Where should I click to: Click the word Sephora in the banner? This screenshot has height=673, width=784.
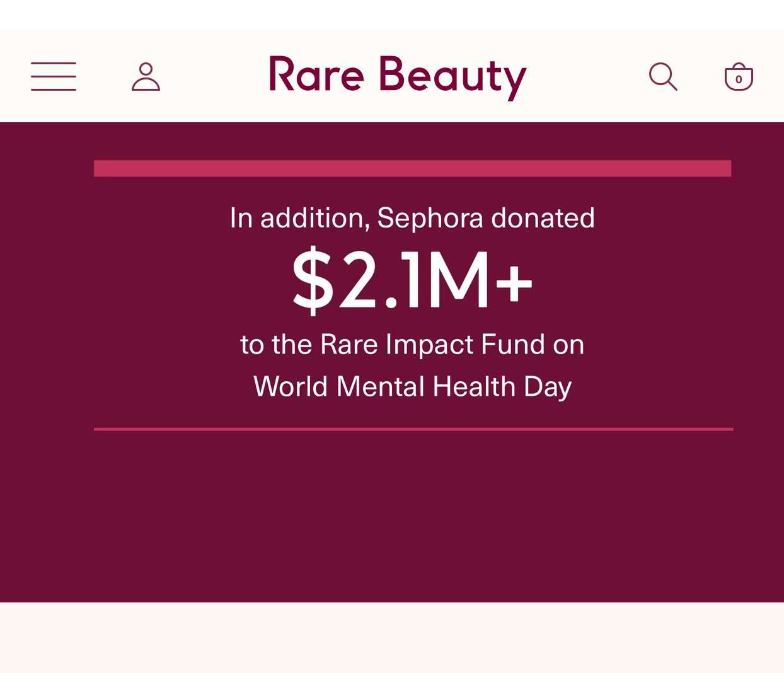pos(430,219)
